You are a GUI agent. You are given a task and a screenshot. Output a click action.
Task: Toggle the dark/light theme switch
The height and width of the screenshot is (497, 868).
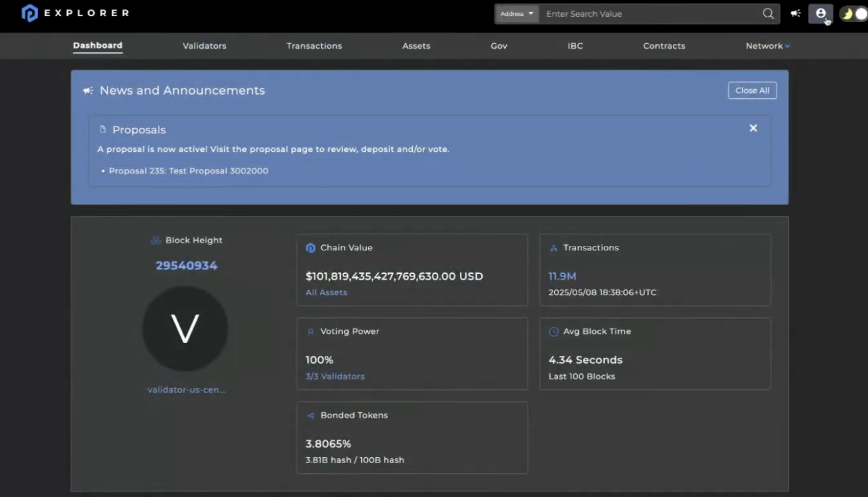pyautogui.click(x=853, y=14)
